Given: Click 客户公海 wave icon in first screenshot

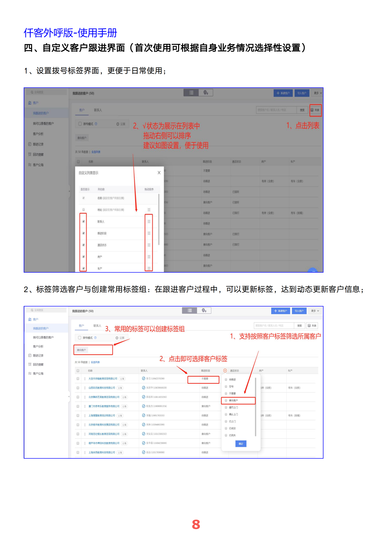Looking at the screenshot, I should pos(30,165).
